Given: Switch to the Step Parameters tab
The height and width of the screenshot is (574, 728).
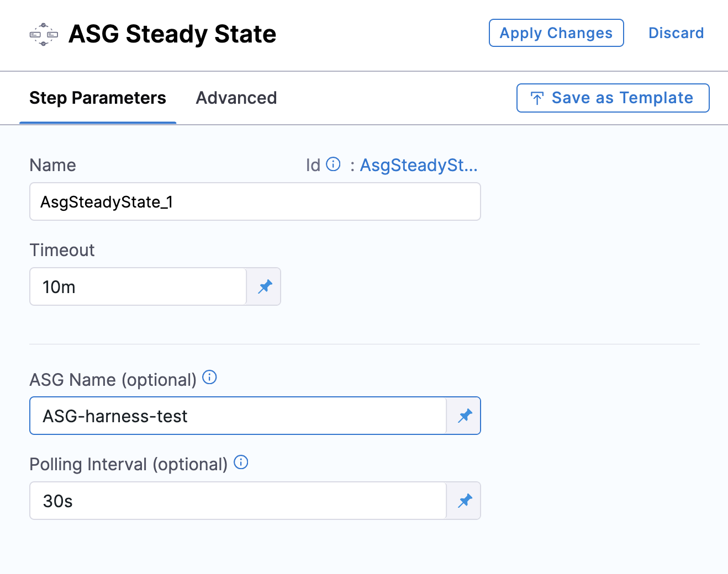Looking at the screenshot, I should pos(98,98).
